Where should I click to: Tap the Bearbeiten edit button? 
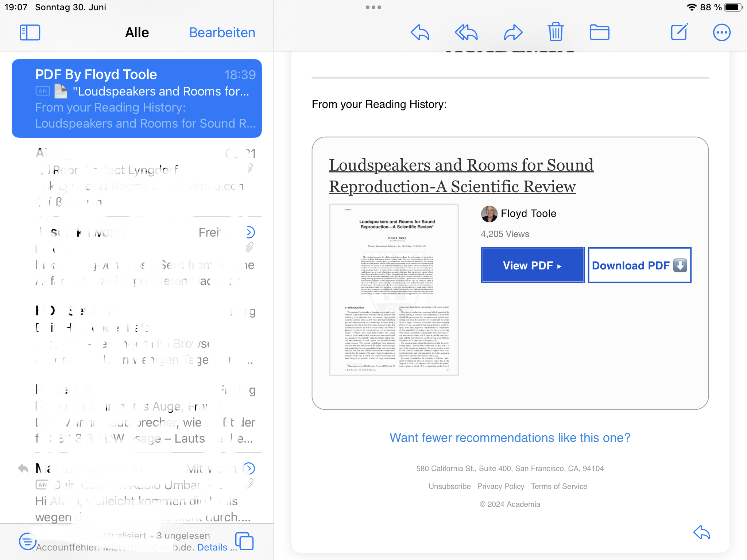click(222, 32)
